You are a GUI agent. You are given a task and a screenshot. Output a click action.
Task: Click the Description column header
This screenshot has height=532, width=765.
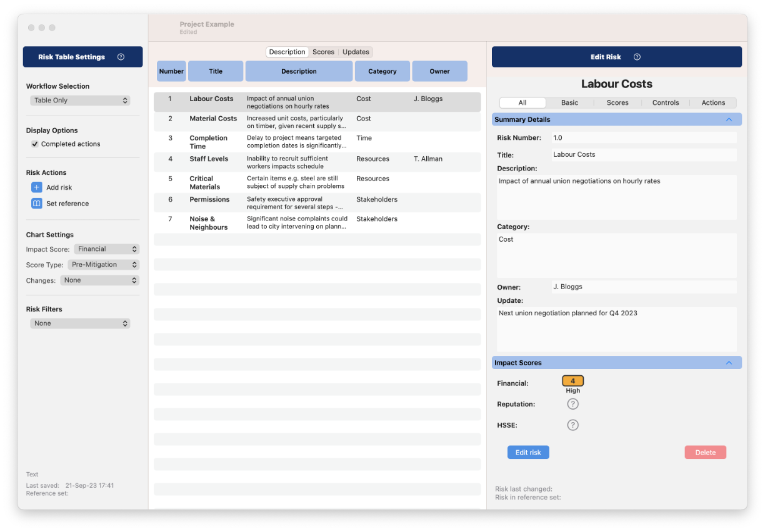tap(299, 71)
